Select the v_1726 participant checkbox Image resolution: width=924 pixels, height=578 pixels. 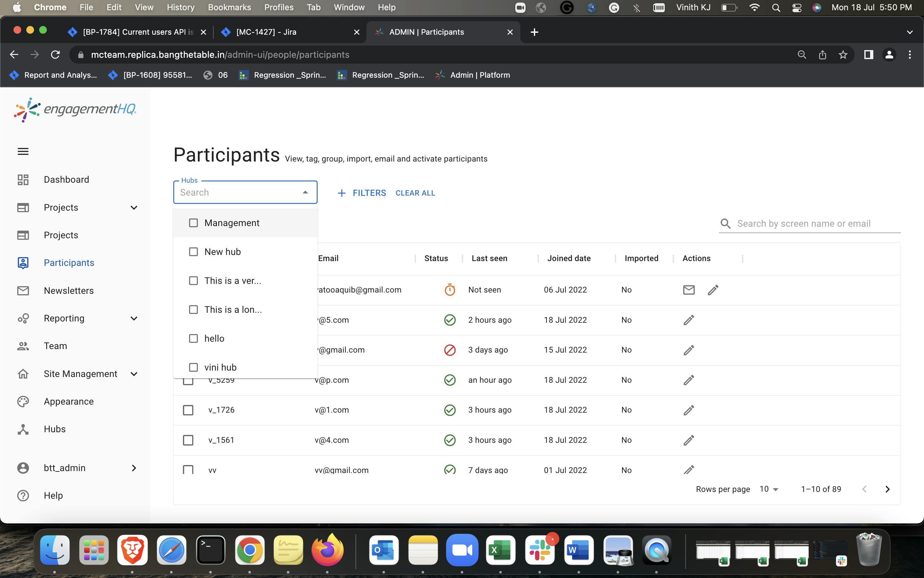[188, 410]
